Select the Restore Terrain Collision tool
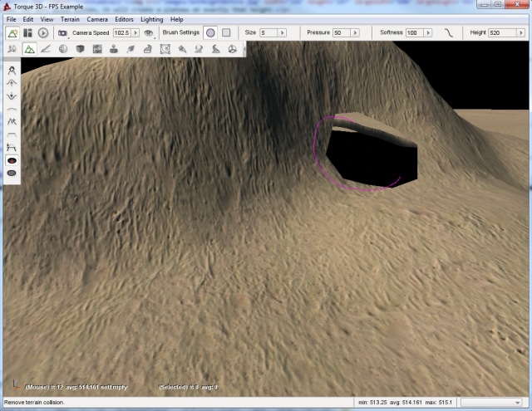 [12, 172]
